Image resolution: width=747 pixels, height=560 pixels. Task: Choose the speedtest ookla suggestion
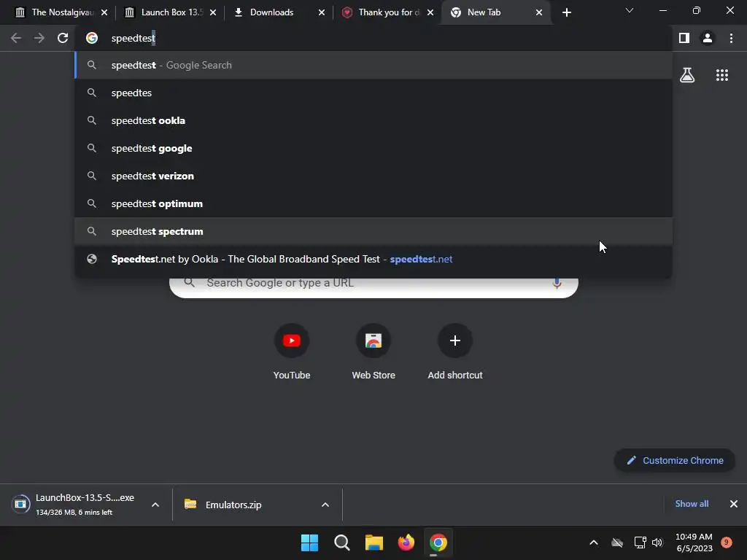point(373,120)
